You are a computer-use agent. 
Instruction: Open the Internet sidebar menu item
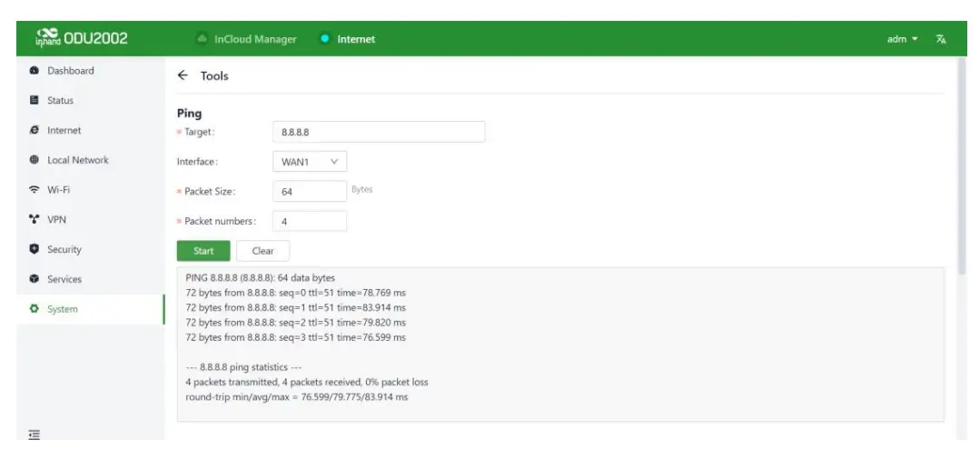pyautogui.click(x=91, y=130)
